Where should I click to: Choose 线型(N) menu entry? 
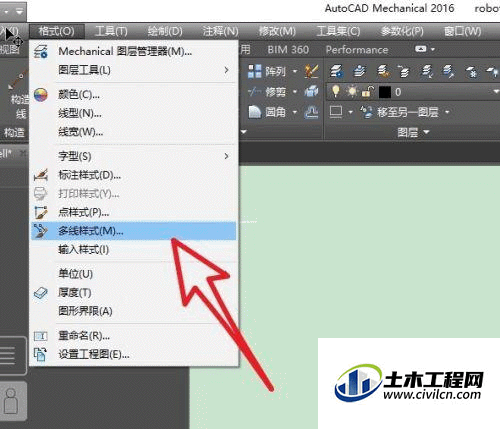pyautogui.click(x=133, y=114)
